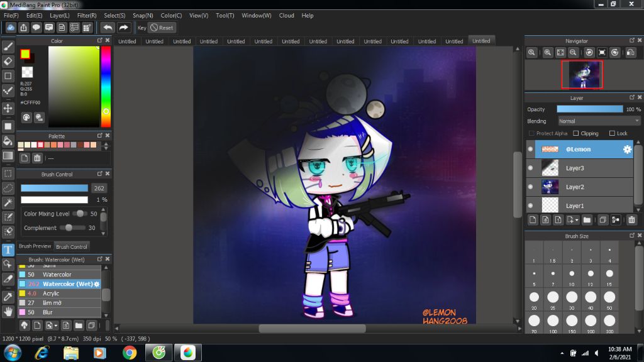Open the Layer(L) menu
This screenshot has height=362, width=644.
pyautogui.click(x=60, y=16)
